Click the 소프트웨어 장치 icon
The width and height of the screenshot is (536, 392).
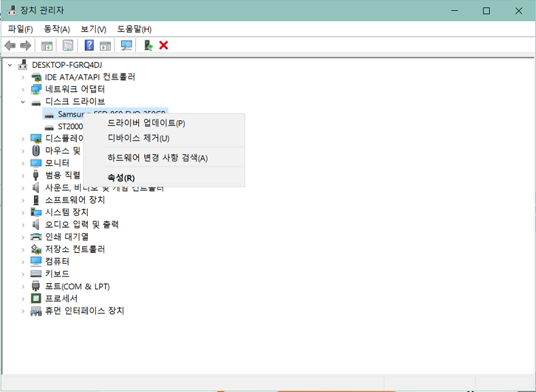tap(36, 200)
